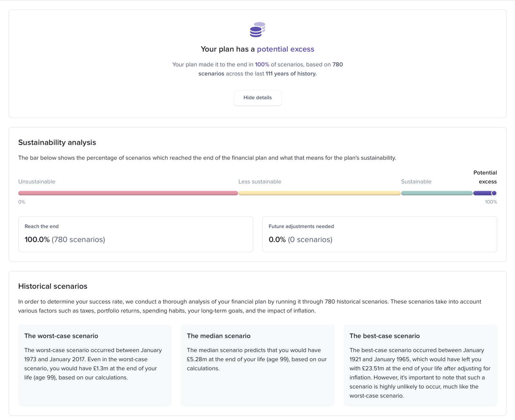Click the Potential excess label above bar
Viewport: 515px width, 420px height.
point(485,177)
